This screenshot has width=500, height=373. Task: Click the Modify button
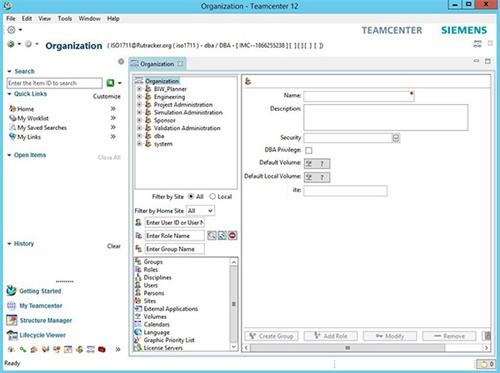[390, 336]
